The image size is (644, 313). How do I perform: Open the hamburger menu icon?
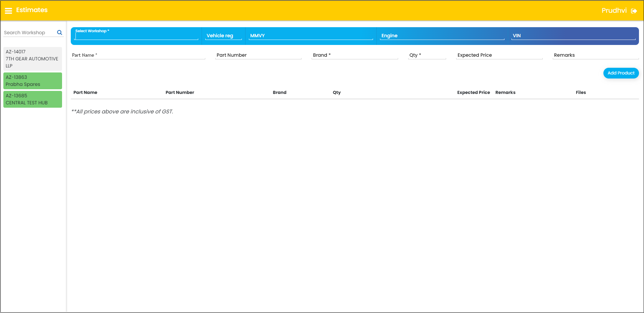[8, 11]
